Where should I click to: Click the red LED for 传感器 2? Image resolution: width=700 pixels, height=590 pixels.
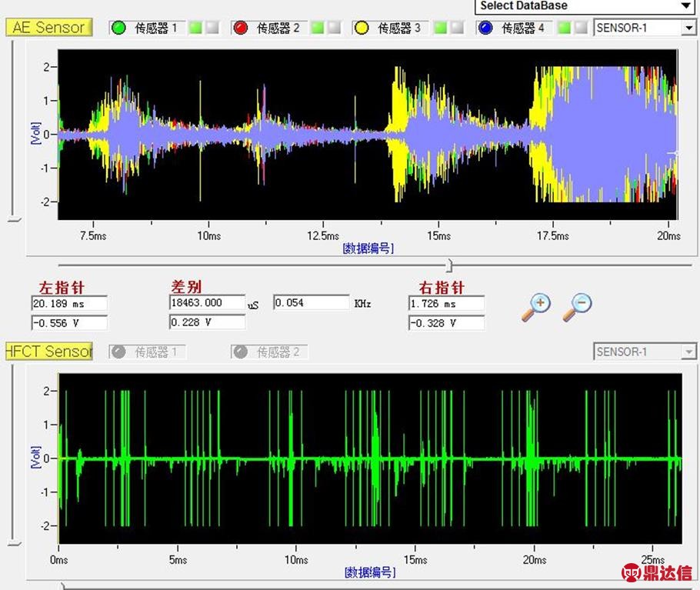coord(241,28)
